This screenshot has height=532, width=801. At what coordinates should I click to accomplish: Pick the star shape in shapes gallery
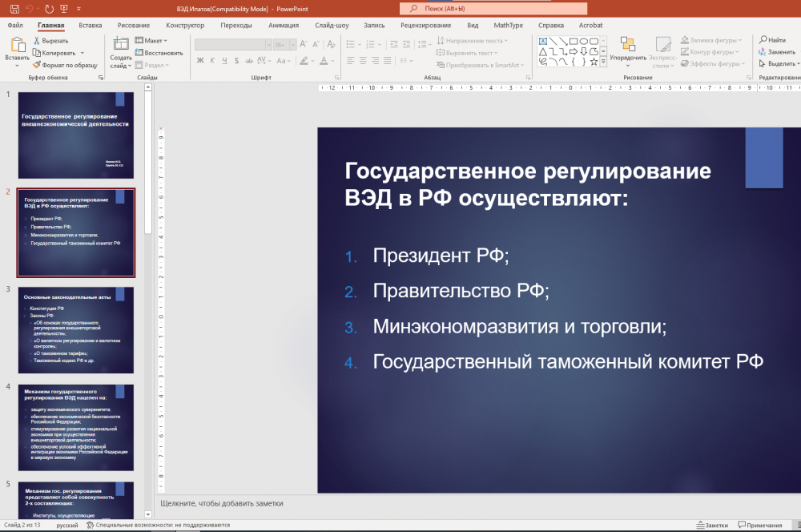pyautogui.click(x=594, y=61)
